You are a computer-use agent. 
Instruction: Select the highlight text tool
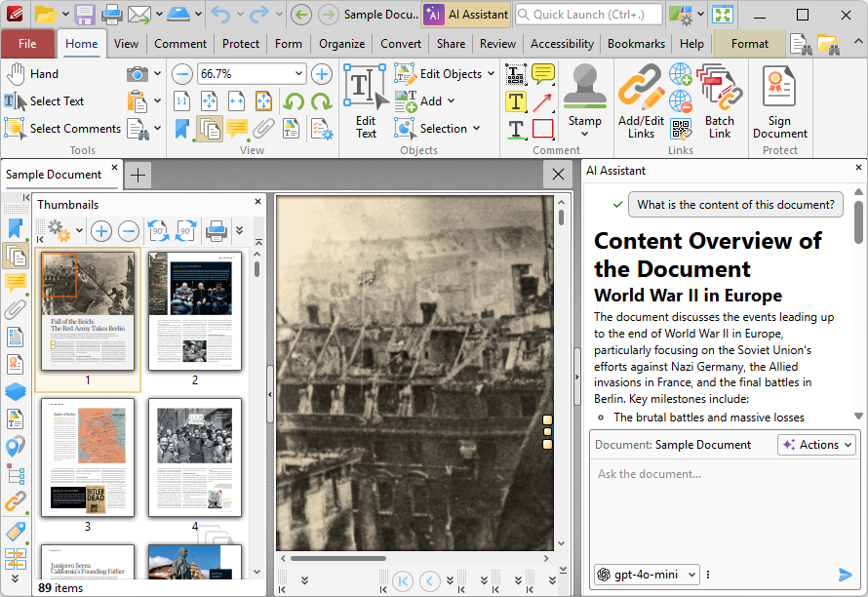[x=516, y=101]
